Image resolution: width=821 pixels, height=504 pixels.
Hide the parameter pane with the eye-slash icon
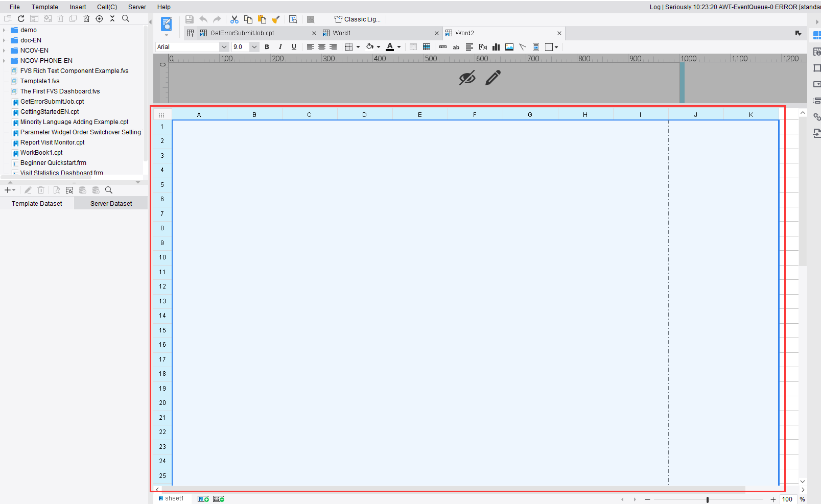click(467, 78)
